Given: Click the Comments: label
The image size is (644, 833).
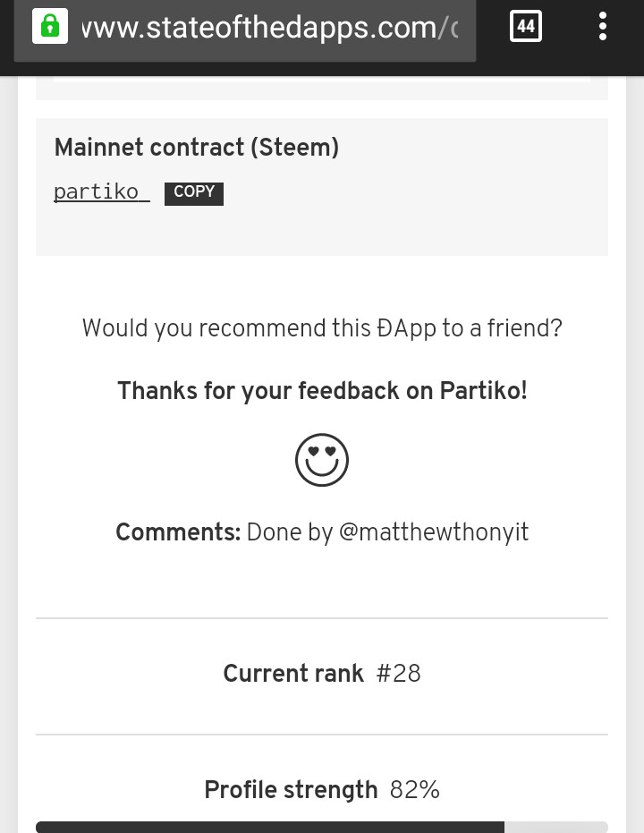Looking at the screenshot, I should 178,531.
